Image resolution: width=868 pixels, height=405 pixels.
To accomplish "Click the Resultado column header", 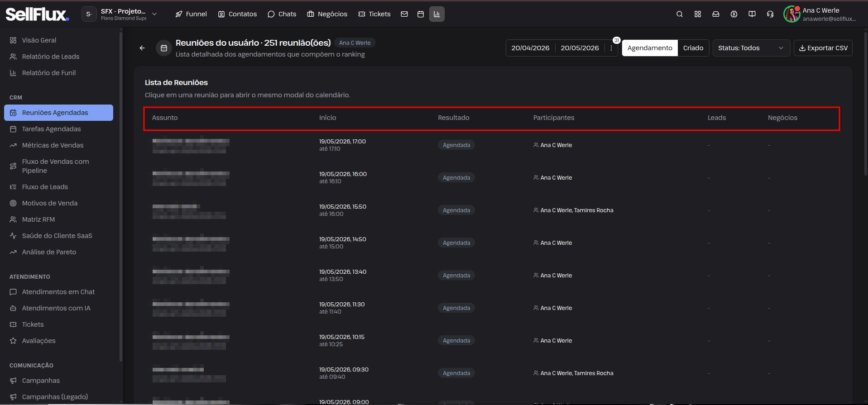I will pos(453,118).
